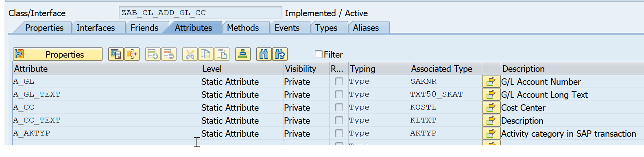Click Private visibility for A_AKTYP
The height and width of the screenshot is (157, 644).
(x=297, y=133)
